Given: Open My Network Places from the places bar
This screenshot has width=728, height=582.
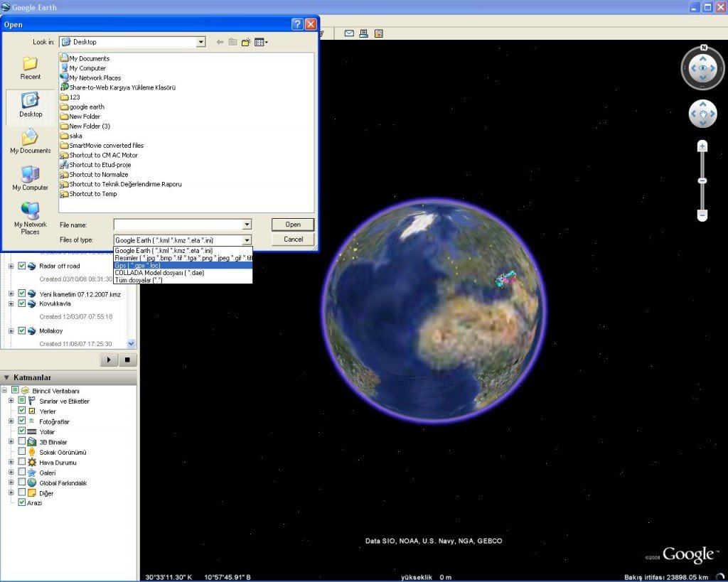Looking at the screenshot, I should click(30, 218).
